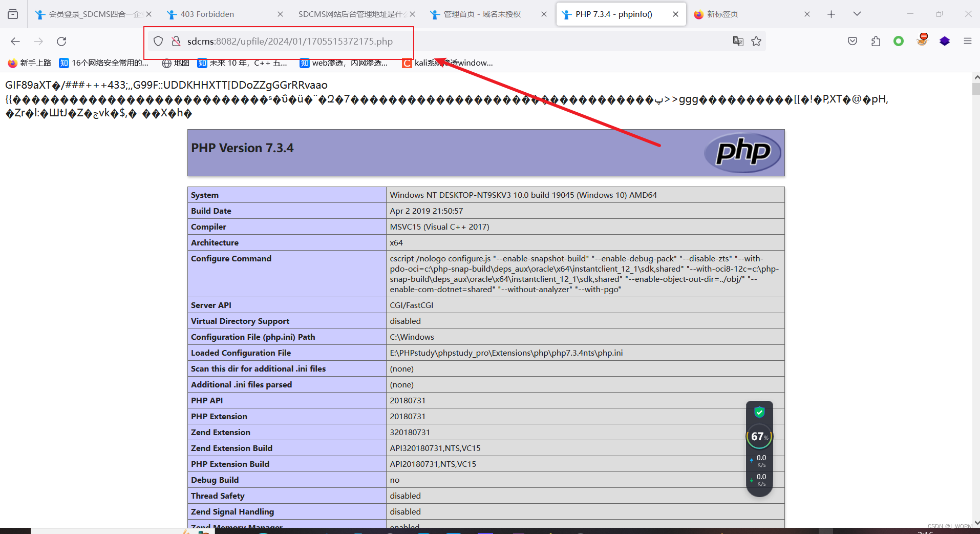Open the Firefox hamburger menu
Image resolution: width=980 pixels, height=534 pixels.
click(x=967, y=41)
